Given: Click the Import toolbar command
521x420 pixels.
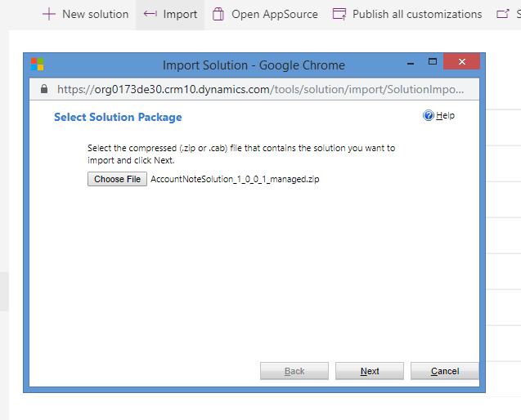Looking at the screenshot, I should click(x=170, y=14).
